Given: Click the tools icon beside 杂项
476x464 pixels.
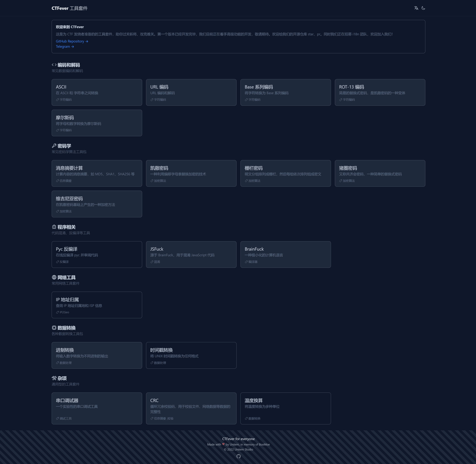Looking at the screenshot, I should click(54, 378).
